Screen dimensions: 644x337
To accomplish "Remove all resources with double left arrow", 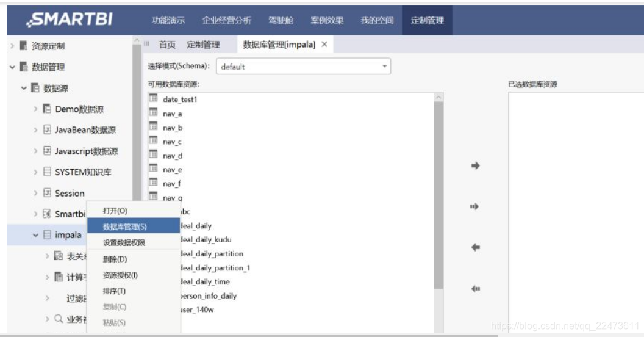I will pos(475,289).
